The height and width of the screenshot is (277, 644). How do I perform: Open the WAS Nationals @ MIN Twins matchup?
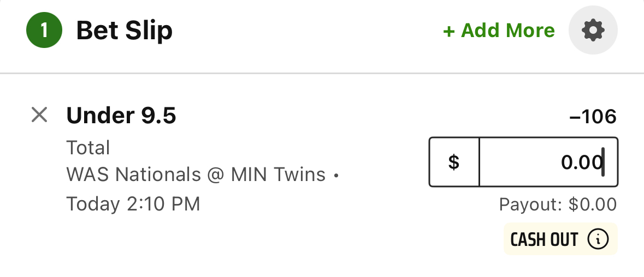click(x=196, y=175)
